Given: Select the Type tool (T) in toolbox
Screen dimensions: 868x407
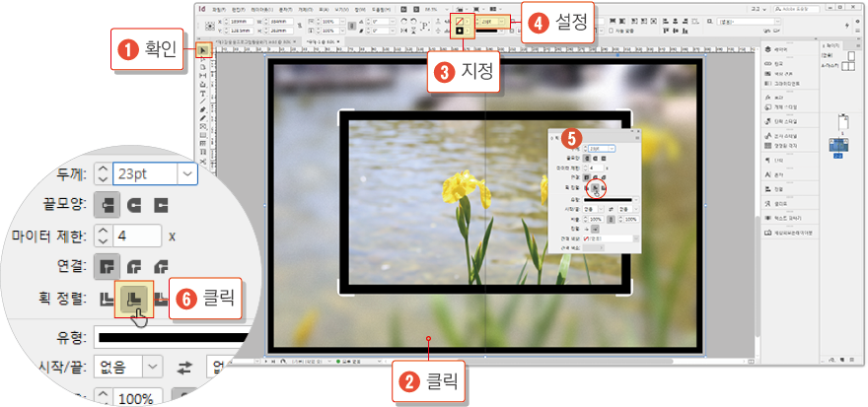Looking at the screenshot, I should [203, 93].
